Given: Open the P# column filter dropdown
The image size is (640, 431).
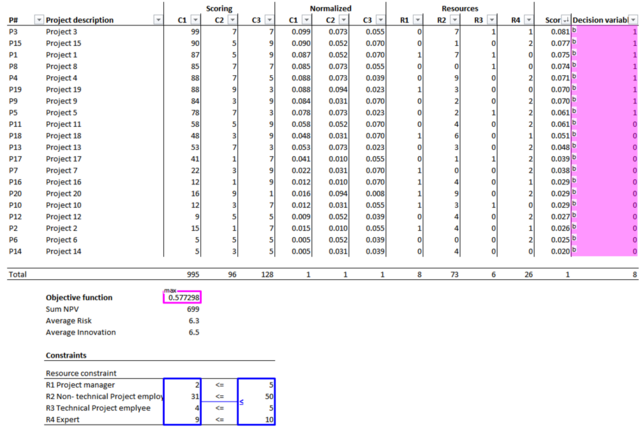Looking at the screenshot, I should tap(38, 19).
